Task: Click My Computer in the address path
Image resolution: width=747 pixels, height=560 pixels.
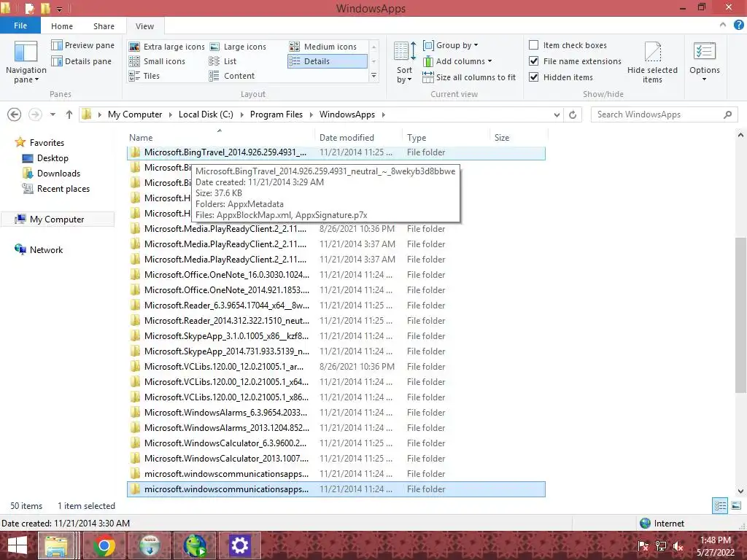Action: pos(135,114)
